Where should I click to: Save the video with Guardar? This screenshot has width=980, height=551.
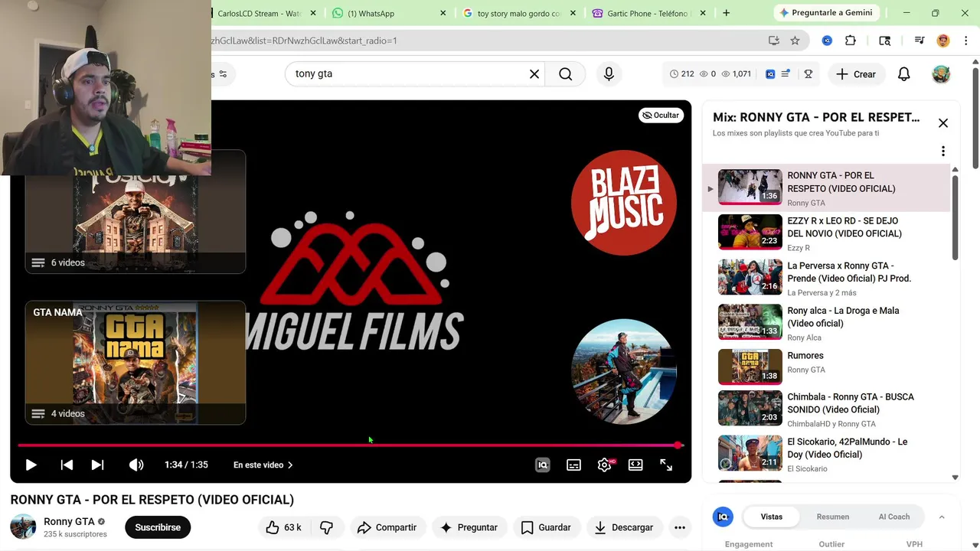pos(546,527)
